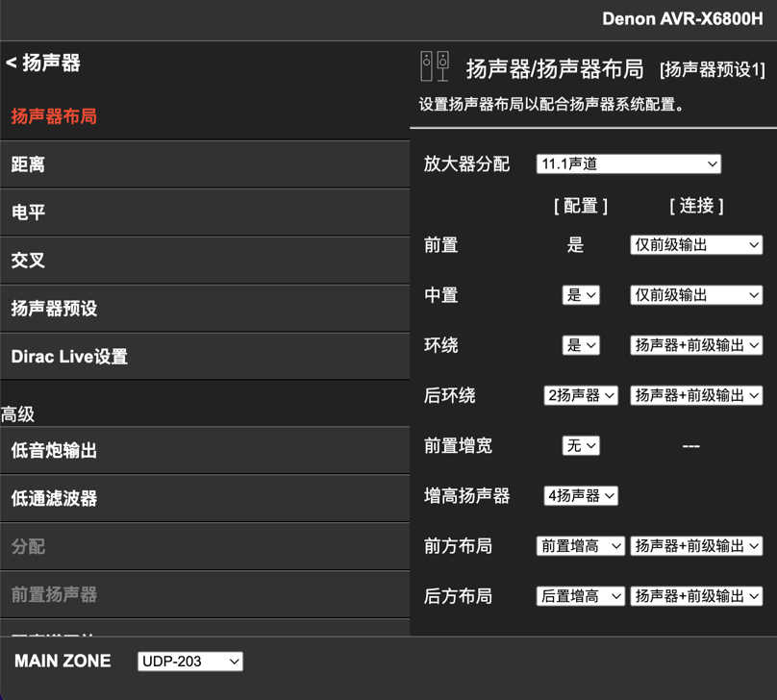Open the 距离 menu item
The height and width of the screenshot is (700, 777).
[x=205, y=164]
